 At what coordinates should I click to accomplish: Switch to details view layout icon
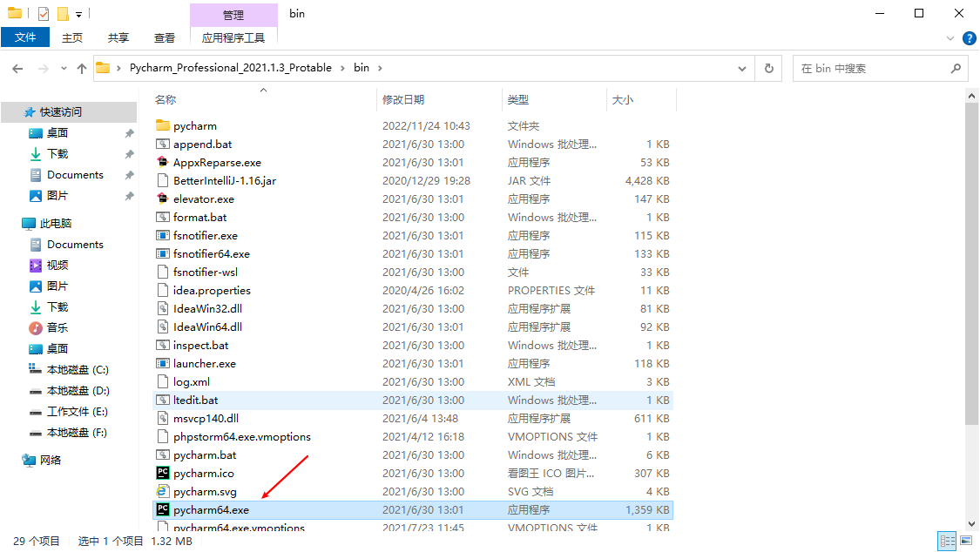[x=948, y=541]
